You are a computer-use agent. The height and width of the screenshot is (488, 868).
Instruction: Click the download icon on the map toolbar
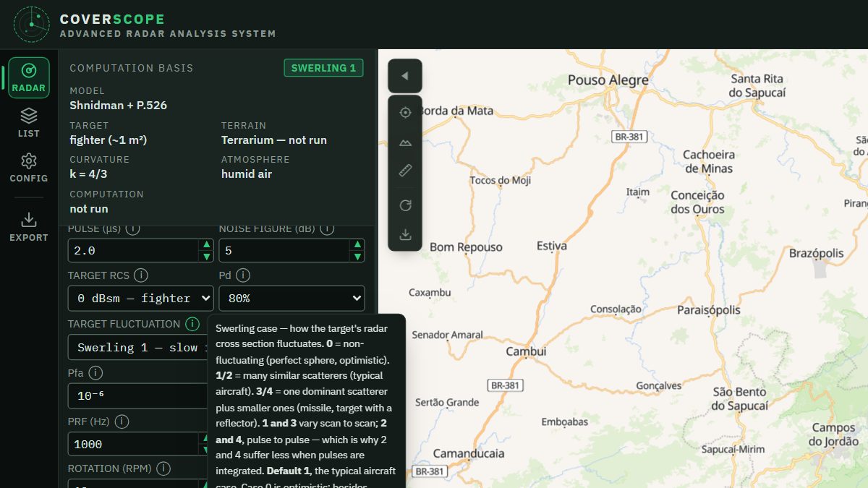pos(405,235)
